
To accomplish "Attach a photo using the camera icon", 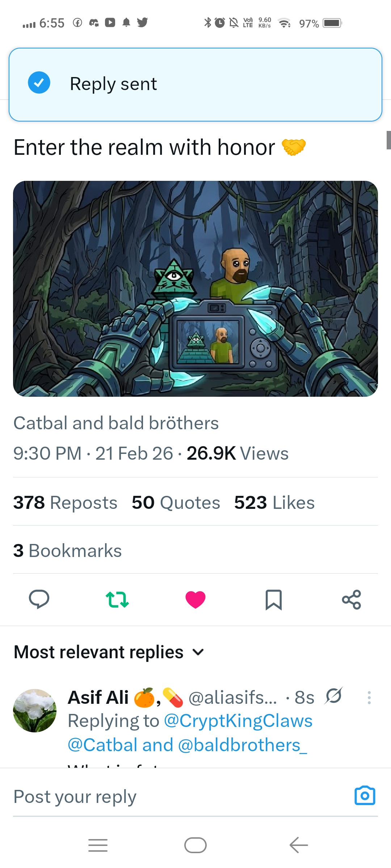I will 365,795.
